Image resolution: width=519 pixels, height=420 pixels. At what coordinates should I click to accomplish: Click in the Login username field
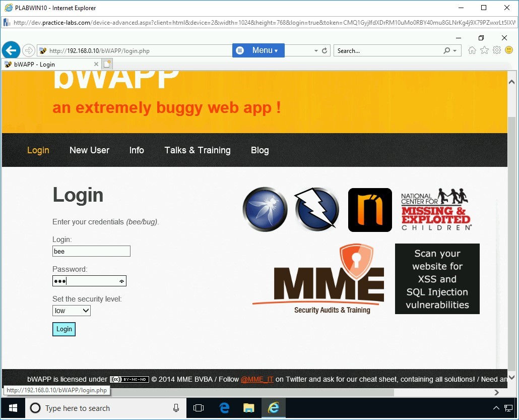point(91,251)
